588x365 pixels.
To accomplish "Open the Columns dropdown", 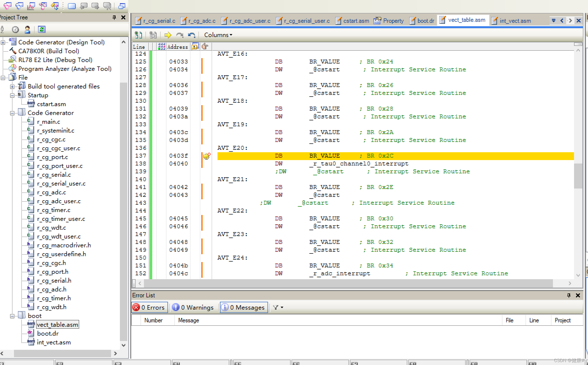I will 218,35.
